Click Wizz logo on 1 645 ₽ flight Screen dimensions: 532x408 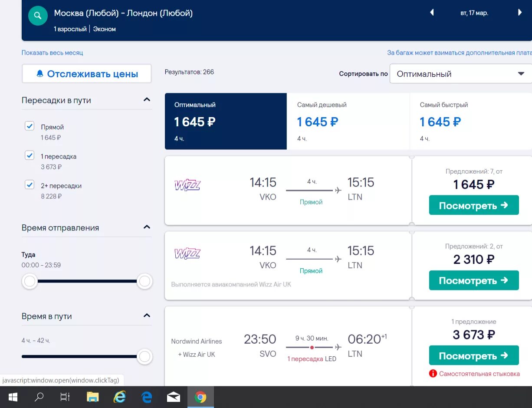point(187,185)
